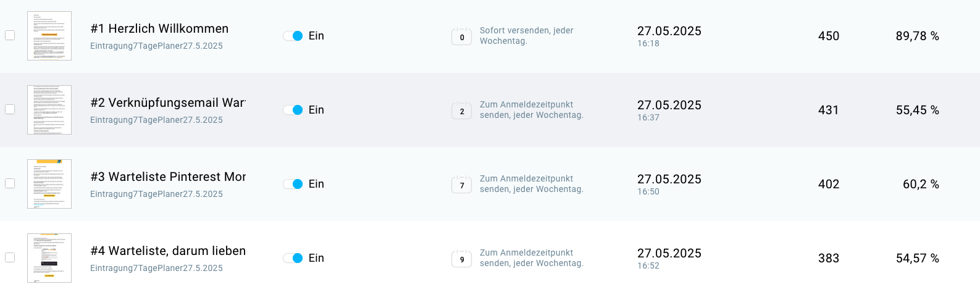
Task: Open thumbnail preview of #1 Herzlich Willkommen
Action: (49, 36)
